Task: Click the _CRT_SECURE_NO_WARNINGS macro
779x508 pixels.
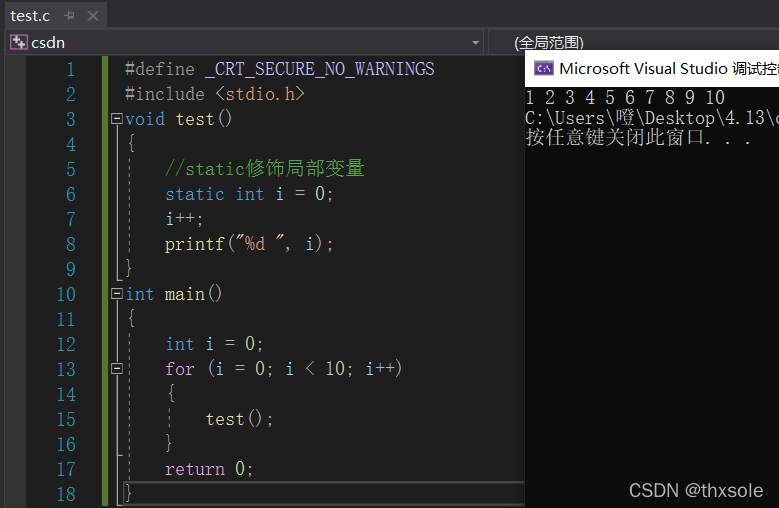Action: click(320, 69)
